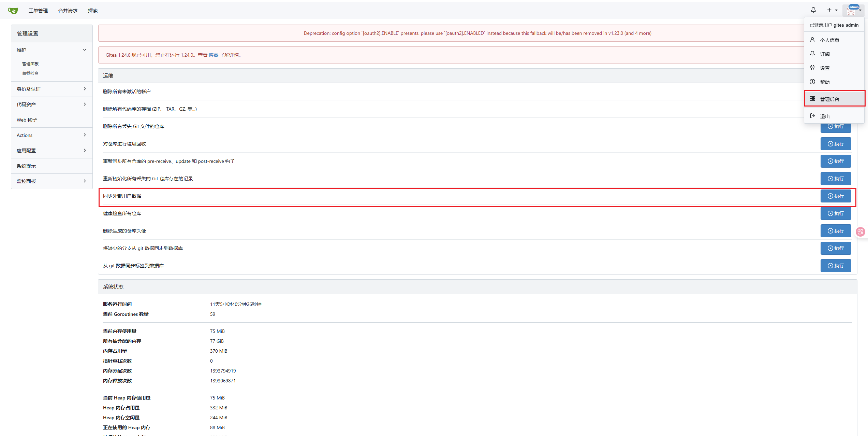Click the 博客 link in notice

[213, 55]
